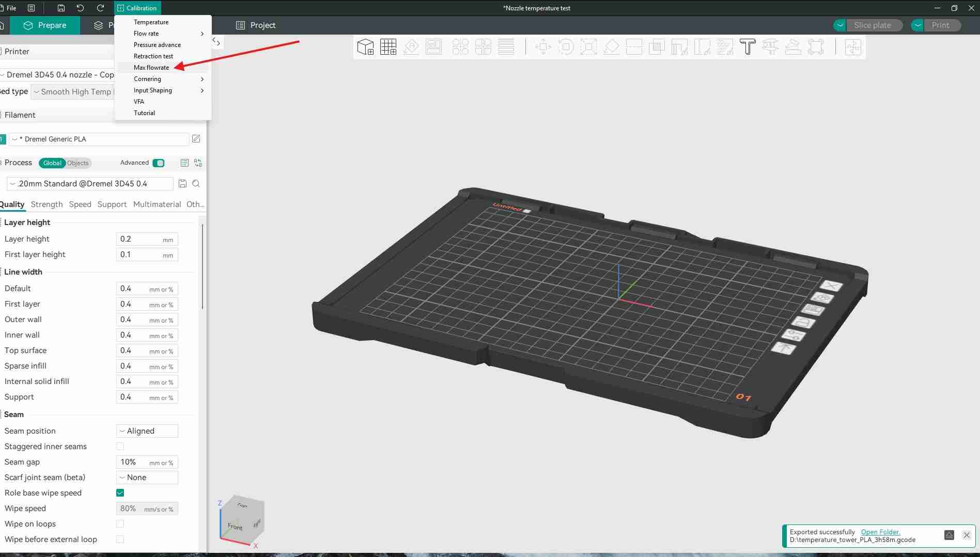Toggle the Advanced mode switch
Screen dimensions: 980x557
click(159, 163)
